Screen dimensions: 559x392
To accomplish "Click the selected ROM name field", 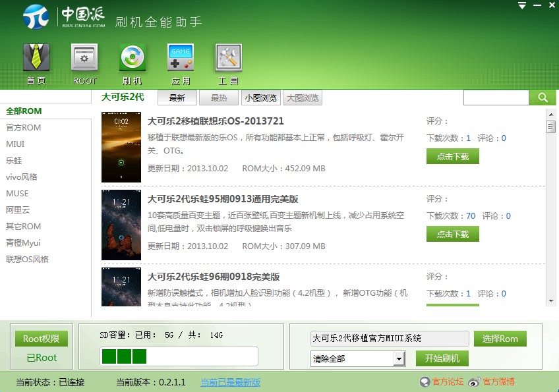I will click(390, 338).
